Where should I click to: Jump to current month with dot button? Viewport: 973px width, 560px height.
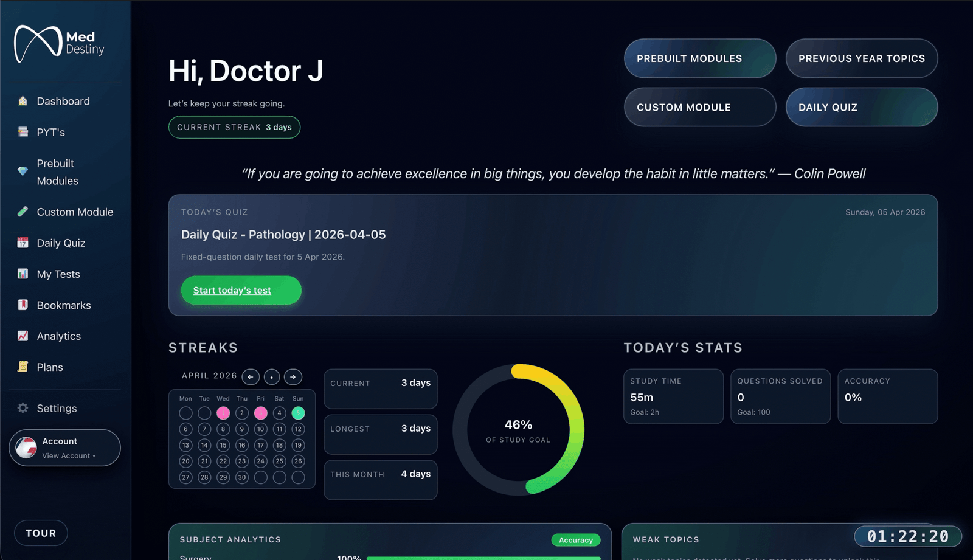click(272, 377)
